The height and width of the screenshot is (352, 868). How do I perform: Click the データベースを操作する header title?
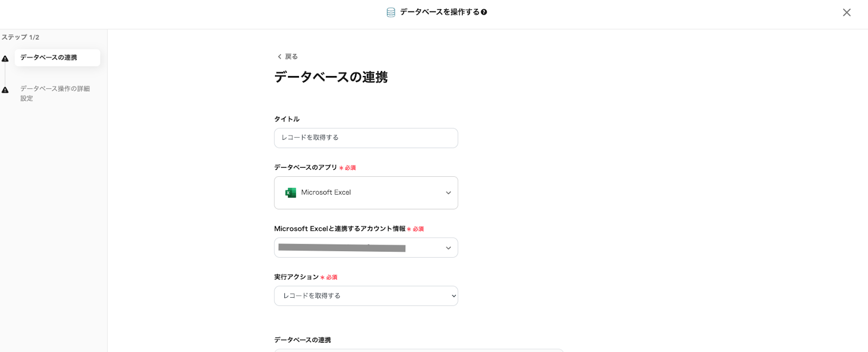point(439,12)
